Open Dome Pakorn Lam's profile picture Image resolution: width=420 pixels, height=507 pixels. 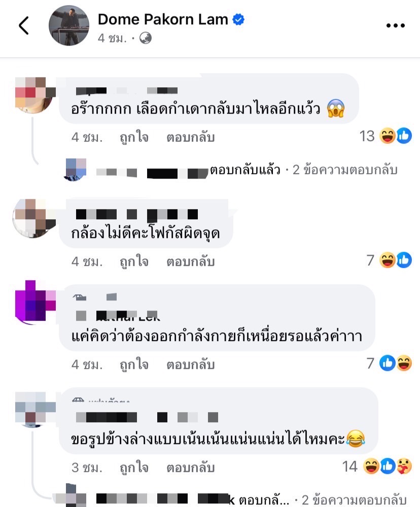point(69,25)
